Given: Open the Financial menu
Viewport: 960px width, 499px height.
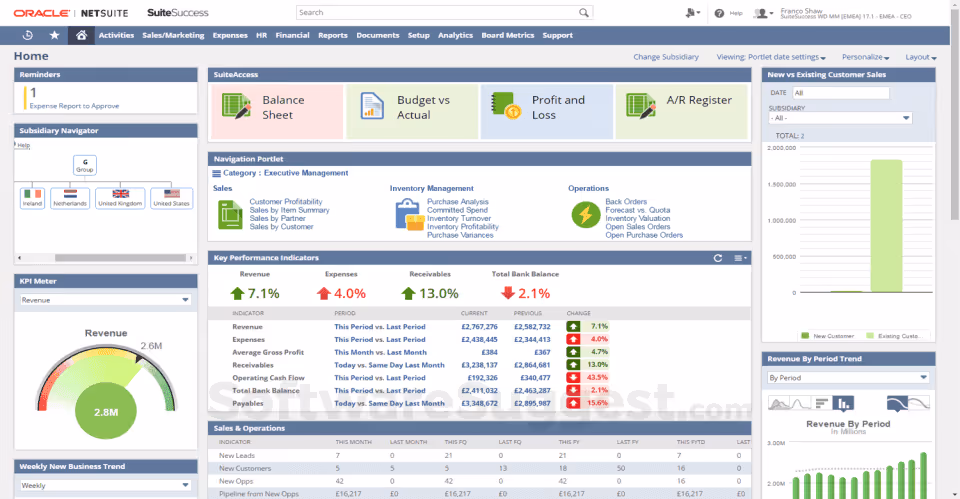Looking at the screenshot, I should coord(292,36).
